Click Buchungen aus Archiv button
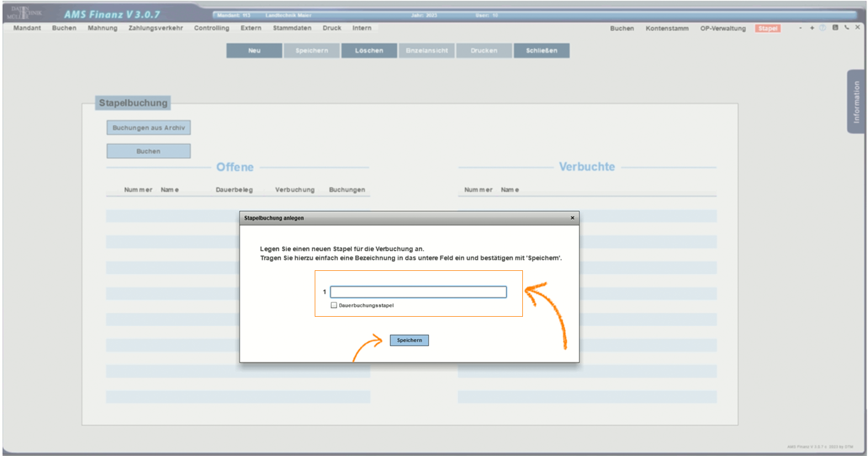This screenshot has width=868, height=456. coord(149,128)
